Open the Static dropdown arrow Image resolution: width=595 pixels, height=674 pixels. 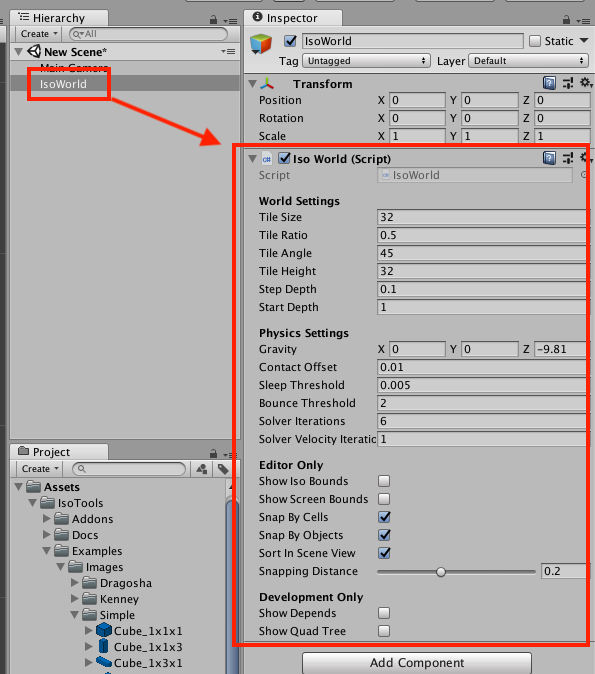(584, 41)
